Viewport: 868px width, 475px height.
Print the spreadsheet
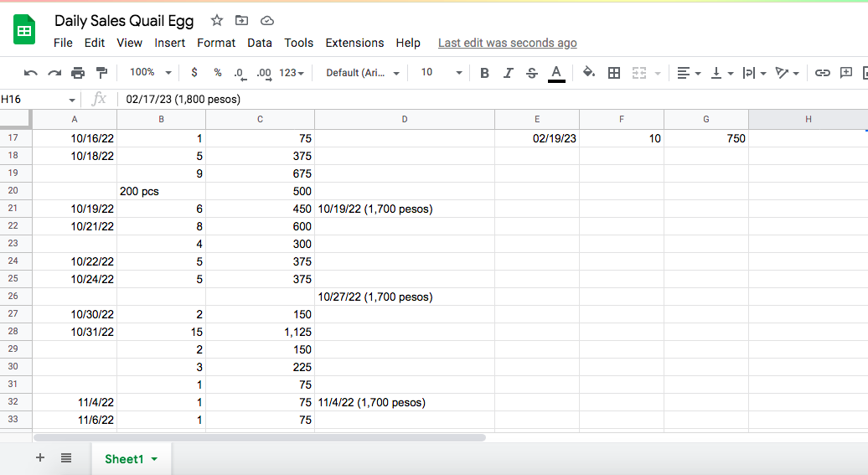(x=78, y=73)
